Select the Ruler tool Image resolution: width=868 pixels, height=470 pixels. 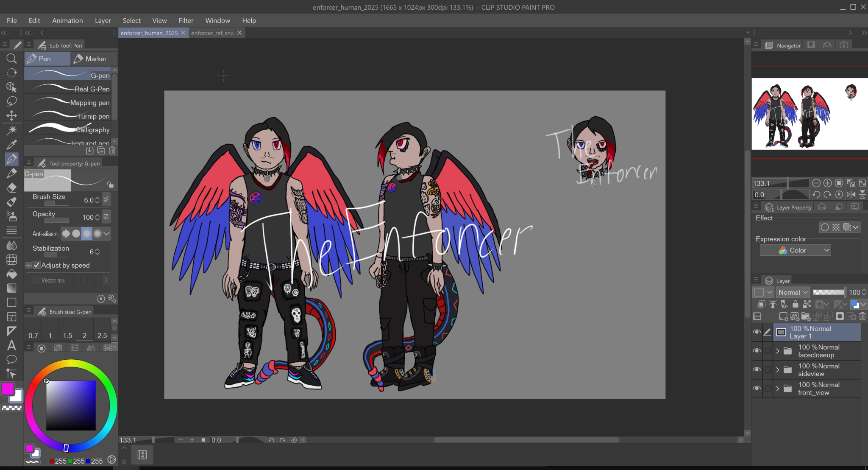(x=11, y=331)
